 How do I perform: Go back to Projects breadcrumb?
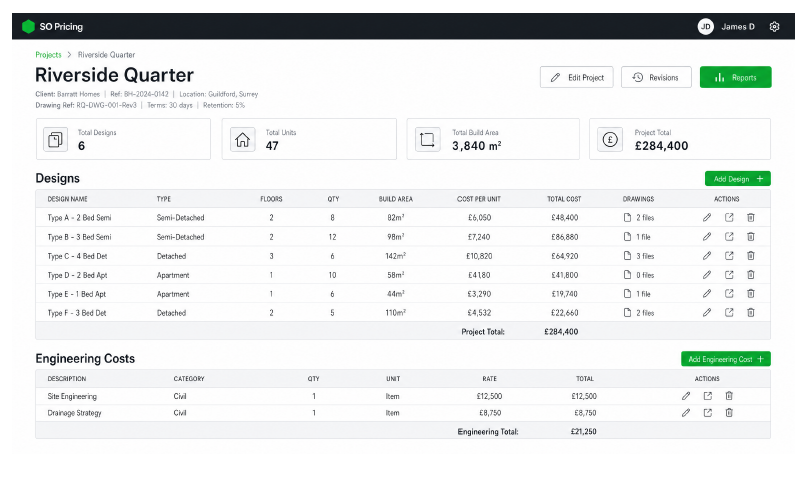pyautogui.click(x=48, y=55)
